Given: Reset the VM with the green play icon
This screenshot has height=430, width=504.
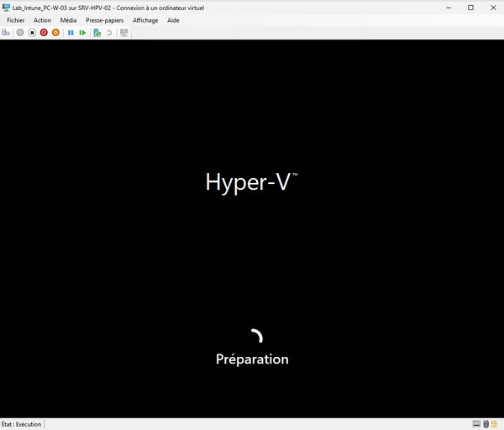Looking at the screenshot, I should 82,33.
